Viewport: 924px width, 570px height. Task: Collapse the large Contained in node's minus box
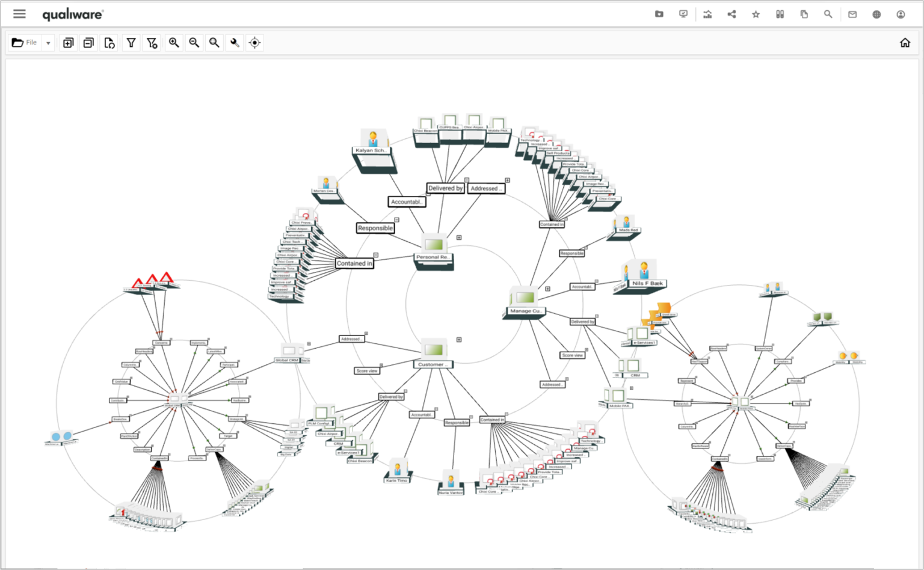point(376,256)
